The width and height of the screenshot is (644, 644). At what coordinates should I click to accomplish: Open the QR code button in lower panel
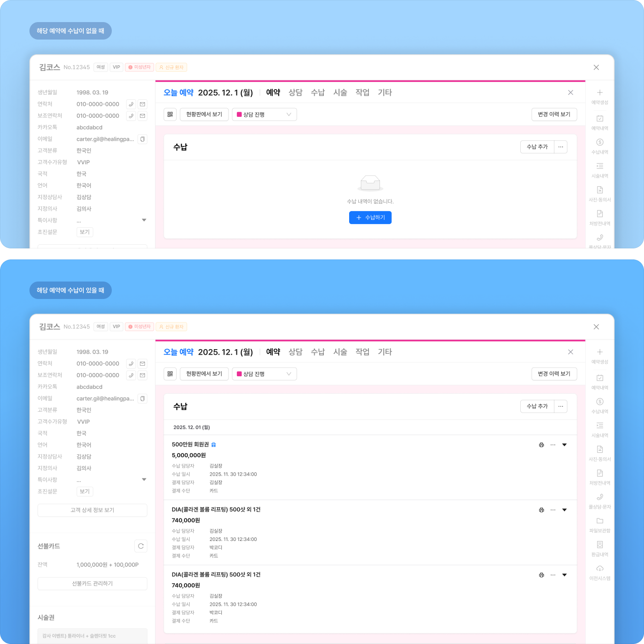[x=170, y=374]
